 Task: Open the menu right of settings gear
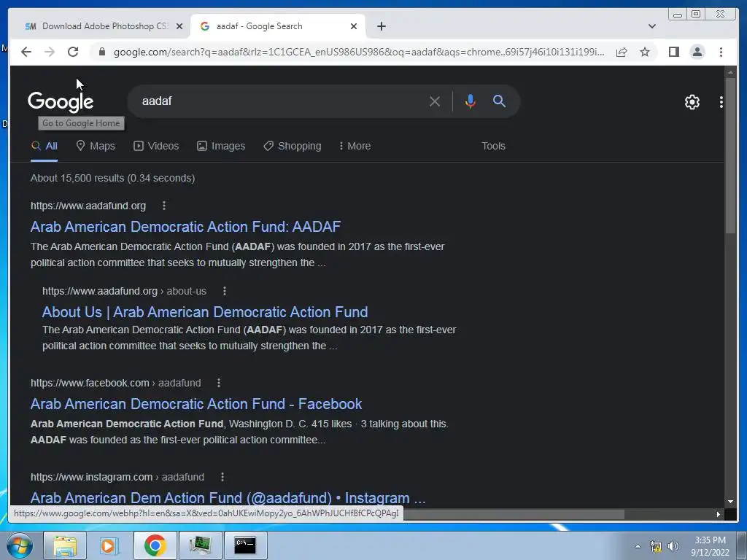[x=721, y=102]
